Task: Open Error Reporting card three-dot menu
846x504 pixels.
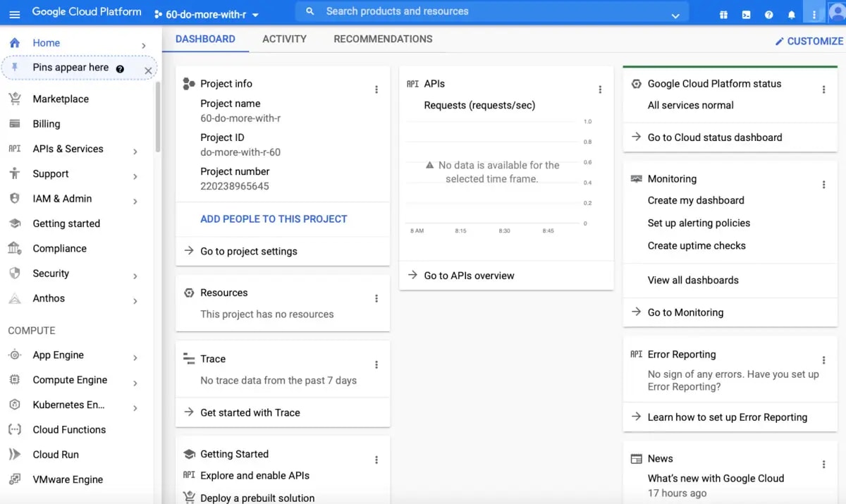Action: point(823,360)
